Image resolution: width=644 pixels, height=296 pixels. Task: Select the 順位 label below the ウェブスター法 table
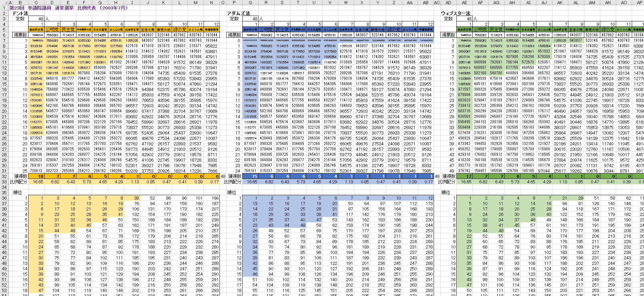446,192
